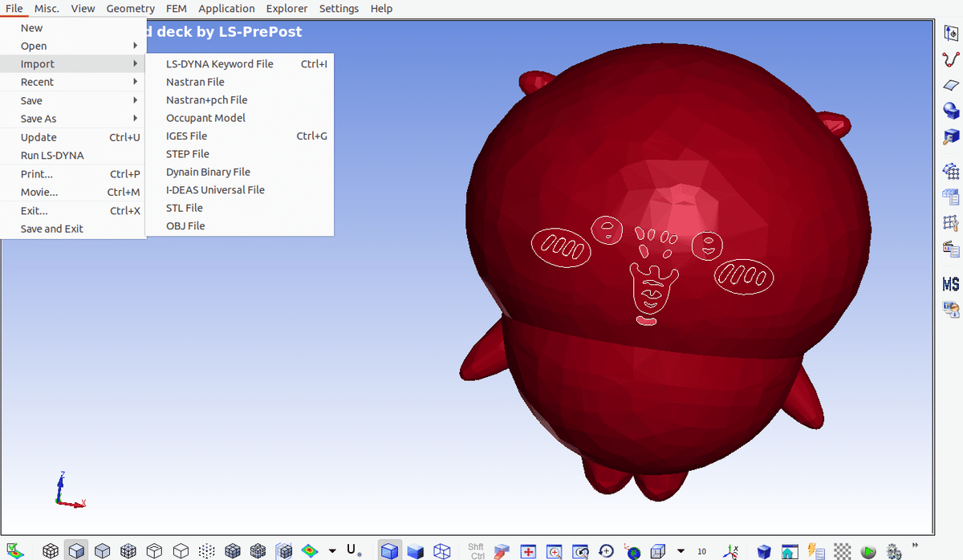Open the Element and Mesh tools icon
This screenshot has height=560, width=963.
pos(951,171)
